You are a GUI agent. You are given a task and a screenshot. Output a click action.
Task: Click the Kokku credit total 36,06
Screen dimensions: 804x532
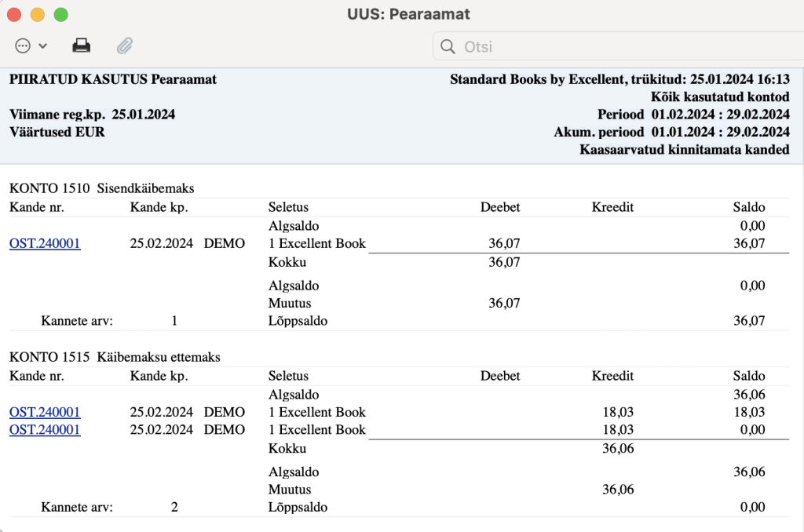pyautogui.click(x=618, y=449)
